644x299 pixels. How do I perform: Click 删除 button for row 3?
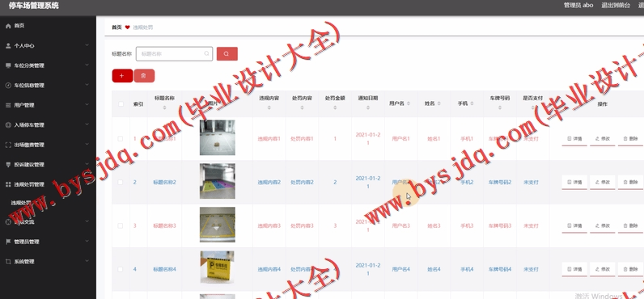click(630, 226)
